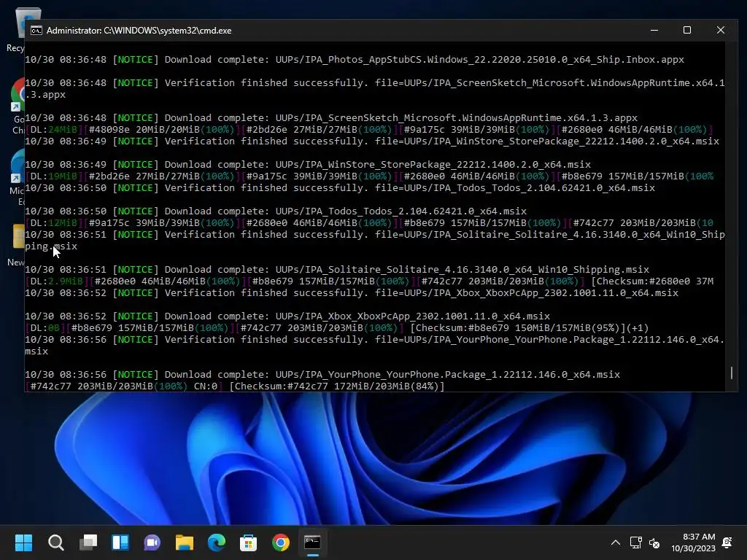This screenshot has width=747, height=560.
Task: Open the Windows Start menu
Action: click(x=23, y=542)
